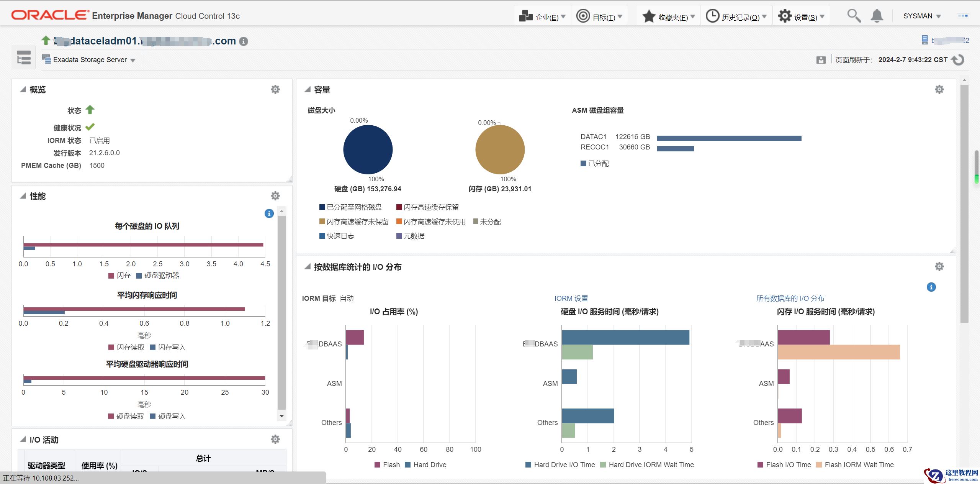Click the performance panel scroll-down arrow
980x484 pixels.
[x=281, y=416]
